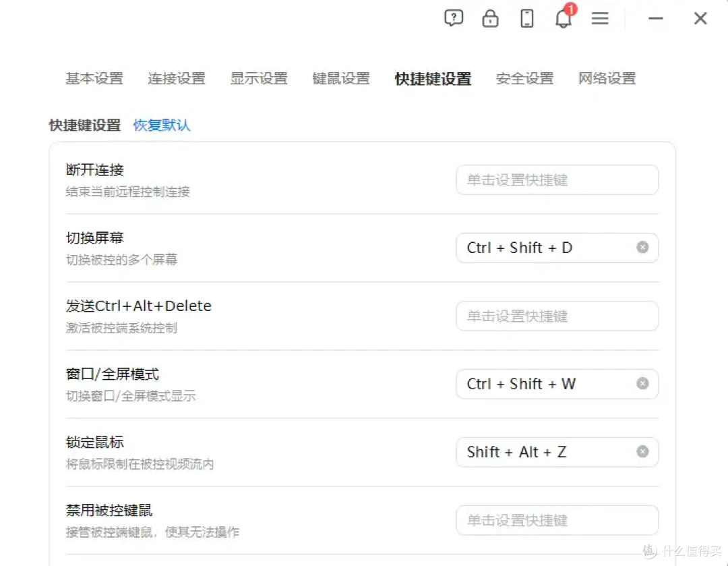The image size is (728, 566).
Task: Click the 发送Ctrl+Alt+Delete label
Action: (x=139, y=306)
